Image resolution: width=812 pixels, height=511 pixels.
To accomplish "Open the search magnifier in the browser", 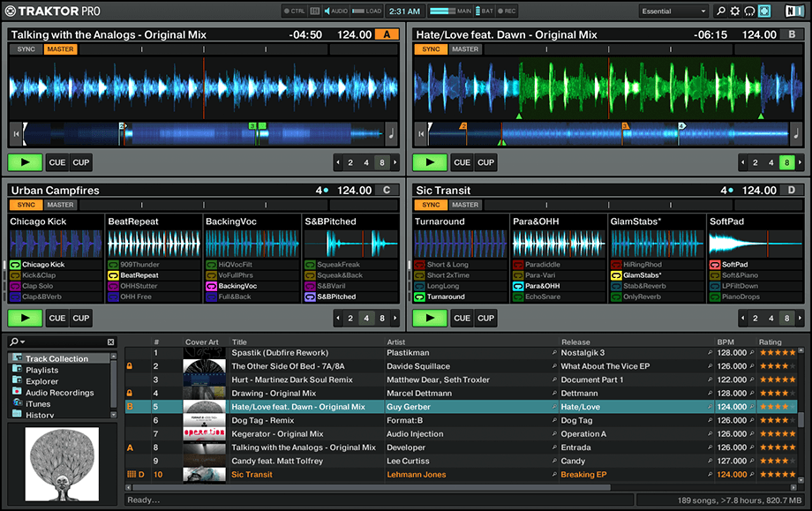I will point(14,342).
